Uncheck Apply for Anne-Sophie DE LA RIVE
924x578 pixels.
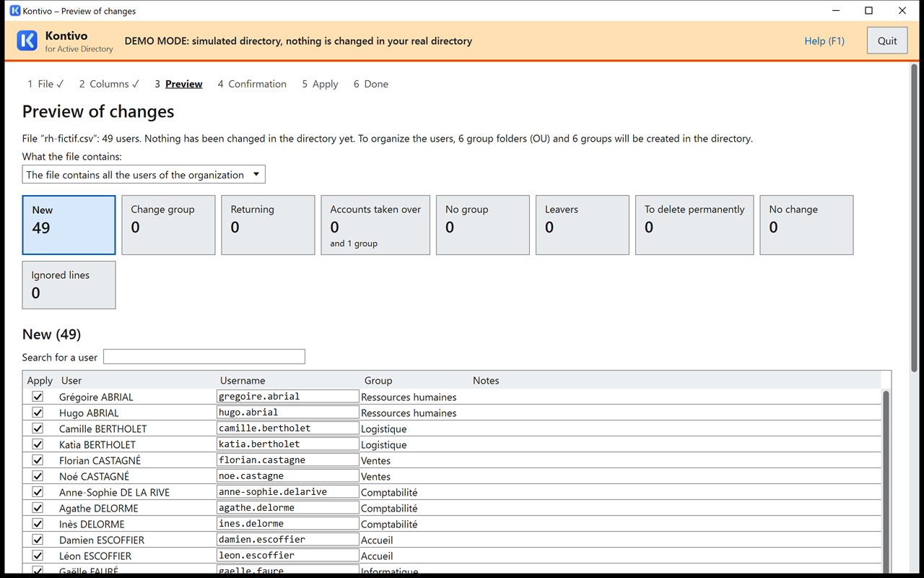[38, 492]
